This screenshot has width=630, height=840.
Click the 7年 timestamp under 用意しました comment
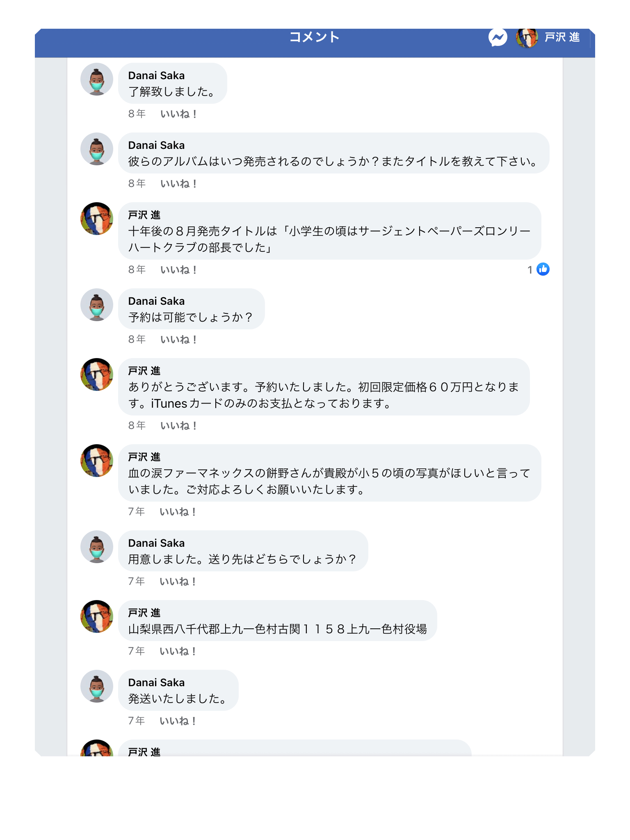pos(136,582)
